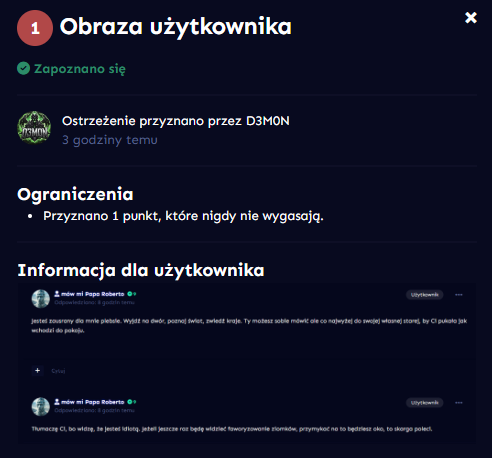Open second post's Papa Roberto avatar
Screen dimensions: 492x458
pos(41,406)
